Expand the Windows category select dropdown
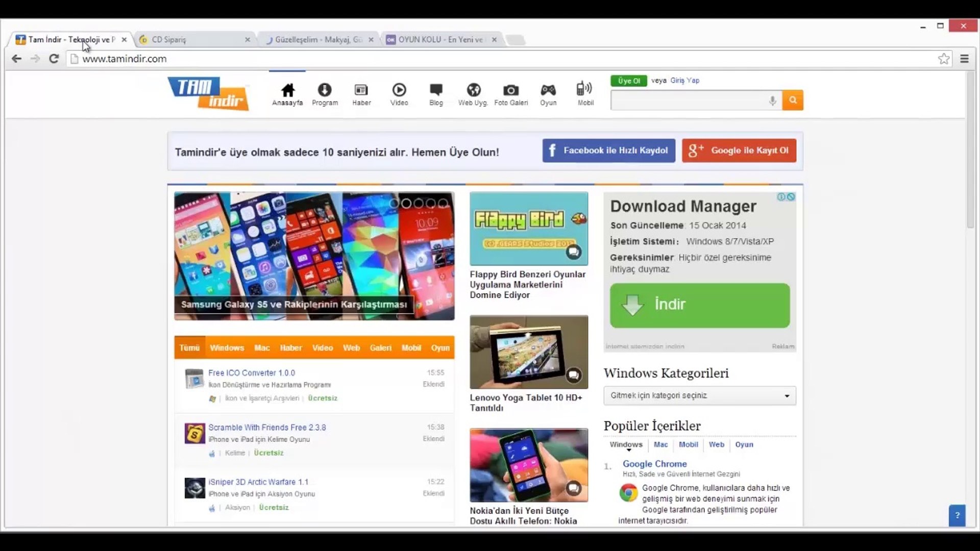This screenshot has width=980, height=551. point(699,396)
